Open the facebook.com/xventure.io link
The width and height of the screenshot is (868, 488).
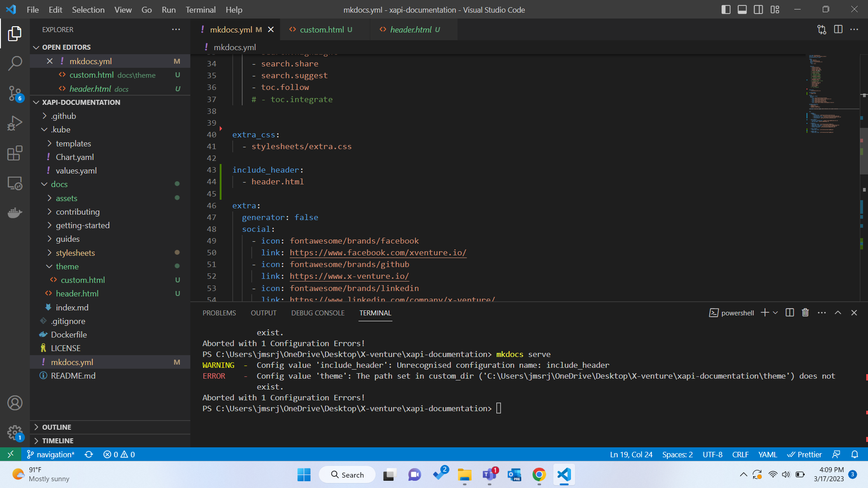[378, 253]
